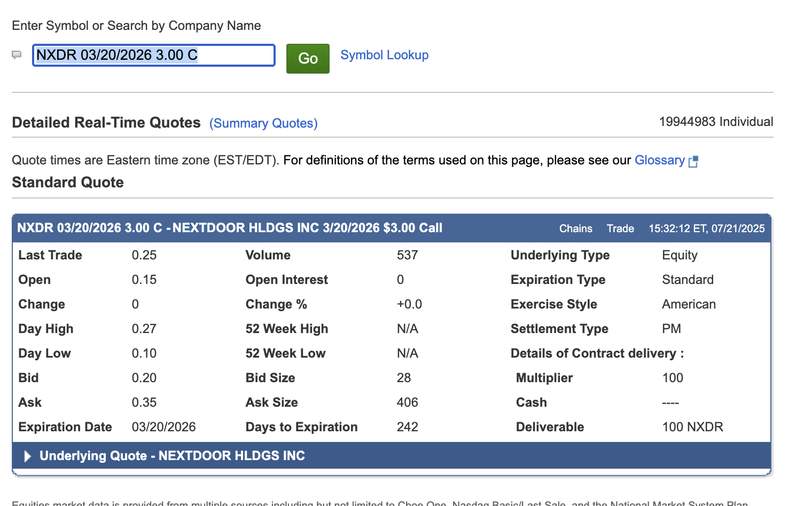Image resolution: width=812 pixels, height=506 pixels.
Task: Click the 52 Week High label
Action: pos(287,329)
